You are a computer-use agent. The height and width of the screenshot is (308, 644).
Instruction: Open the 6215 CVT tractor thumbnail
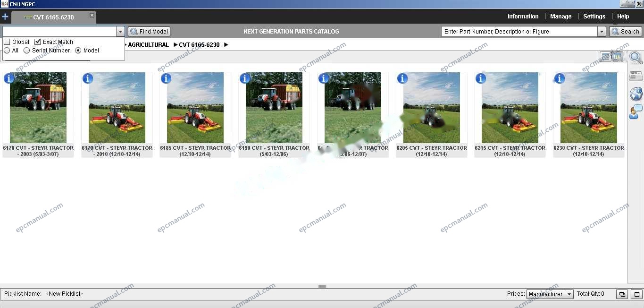(x=510, y=108)
